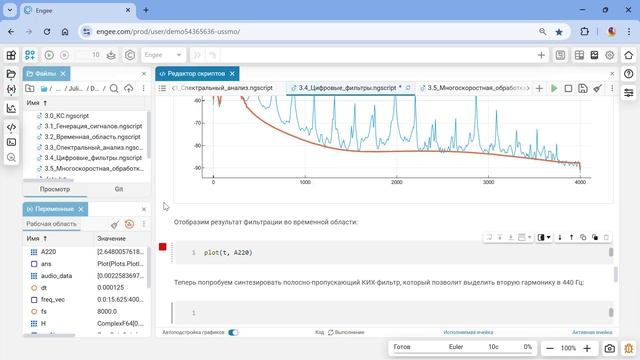Open 3.0_КС.ngscript file
Screen dimensions: 640x360
[67, 116]
